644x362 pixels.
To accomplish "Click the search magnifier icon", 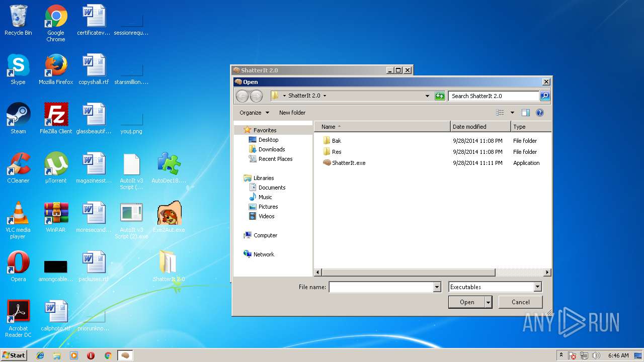I will [545, 96].
